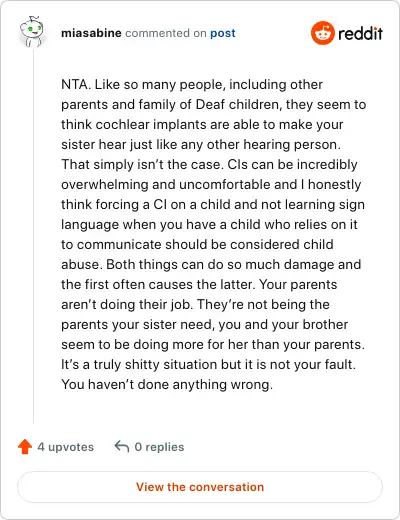Open the "0 replies" label
This screenshot has width=400, height=520.
click(x=159, y=447)
